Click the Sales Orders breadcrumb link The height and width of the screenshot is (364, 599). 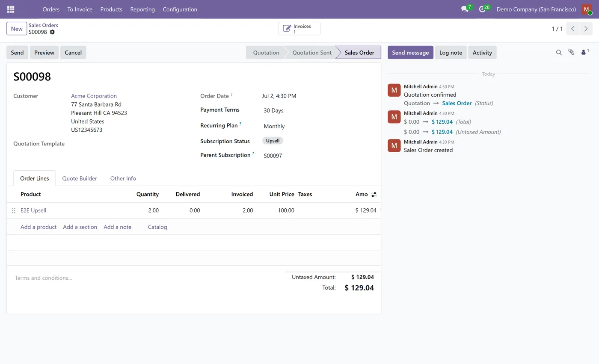pyautogui.click(x=43, y=25)
